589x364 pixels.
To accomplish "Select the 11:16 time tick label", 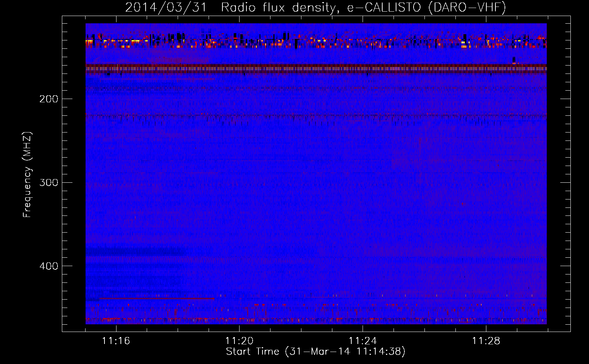I will pos(116,341).
